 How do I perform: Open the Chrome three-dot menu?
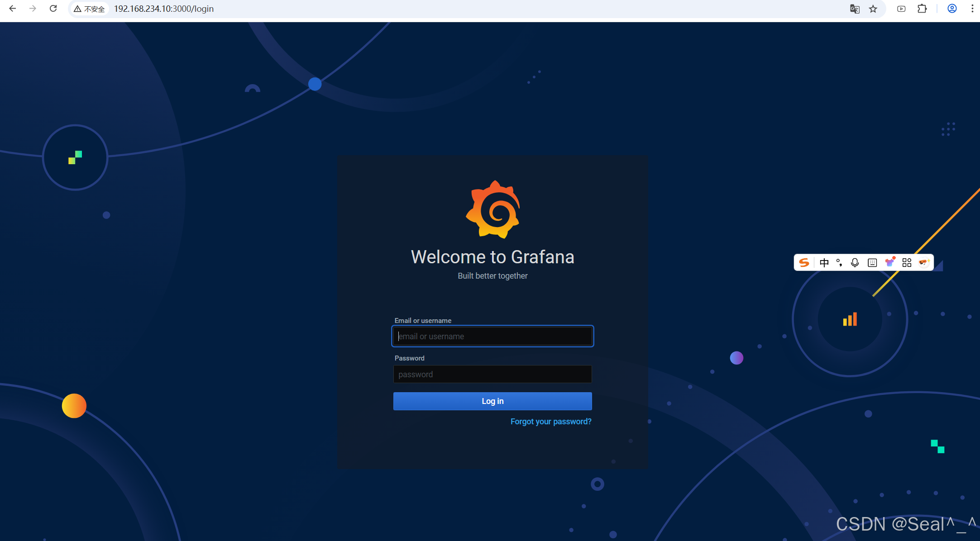[x=972, y=9]
